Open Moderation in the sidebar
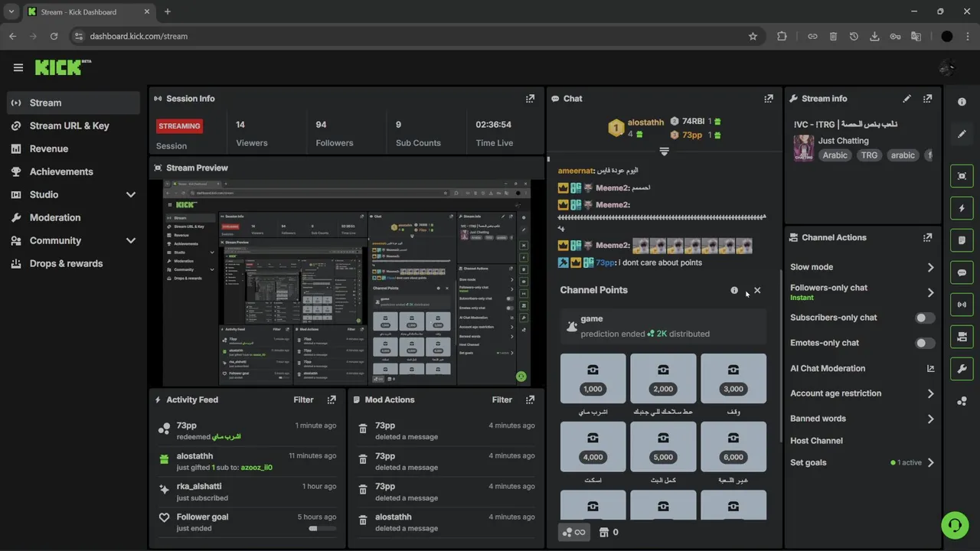The width and height of the screenshot is (980, 551). (x=73, y=217)
